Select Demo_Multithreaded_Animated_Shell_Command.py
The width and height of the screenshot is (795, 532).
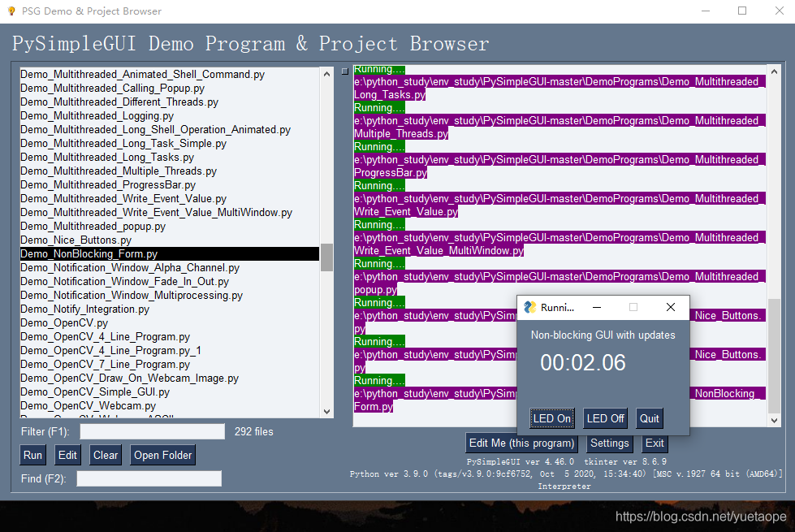(170, 75)
